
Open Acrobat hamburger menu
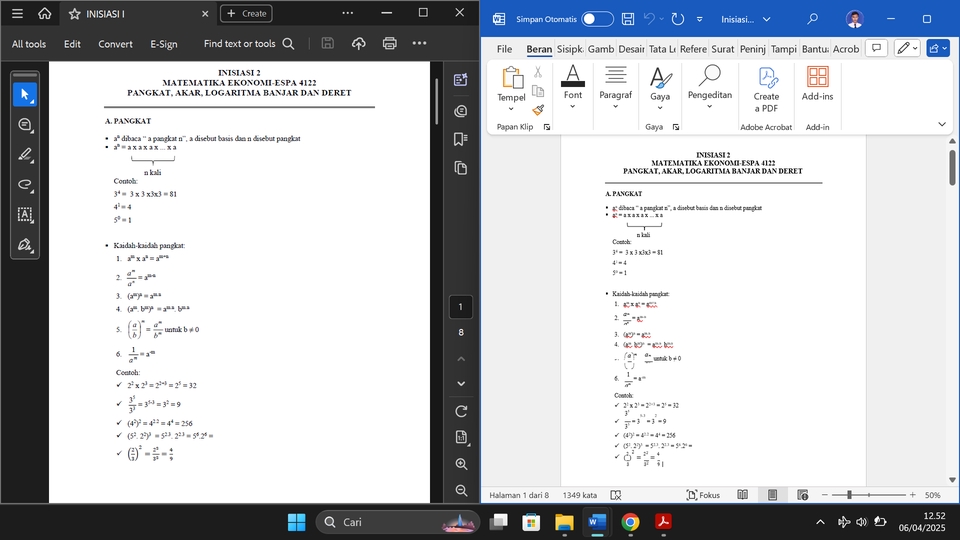coord(17,13)
